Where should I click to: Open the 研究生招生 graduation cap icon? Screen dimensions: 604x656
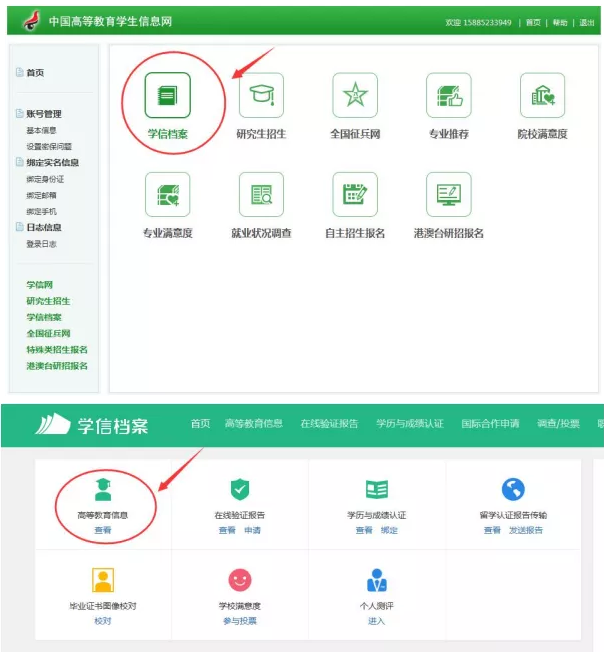tap(261, 95)
